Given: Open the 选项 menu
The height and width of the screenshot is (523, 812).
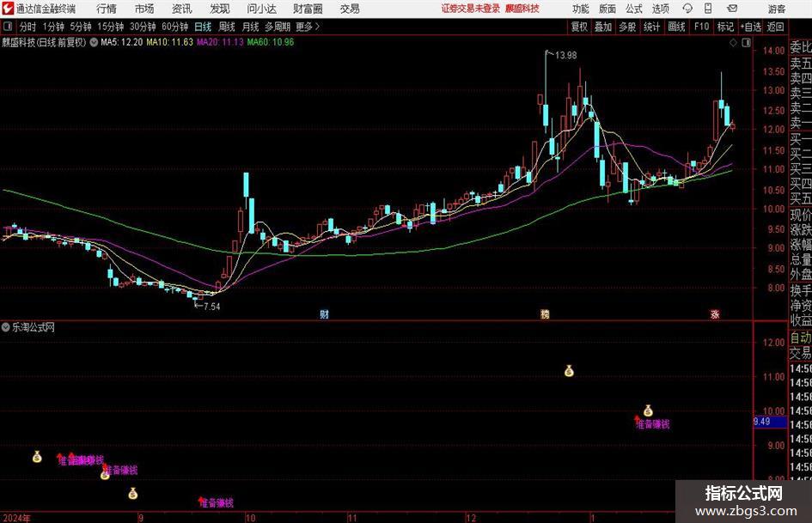Looking at the screenshot, I should [660, 9].
